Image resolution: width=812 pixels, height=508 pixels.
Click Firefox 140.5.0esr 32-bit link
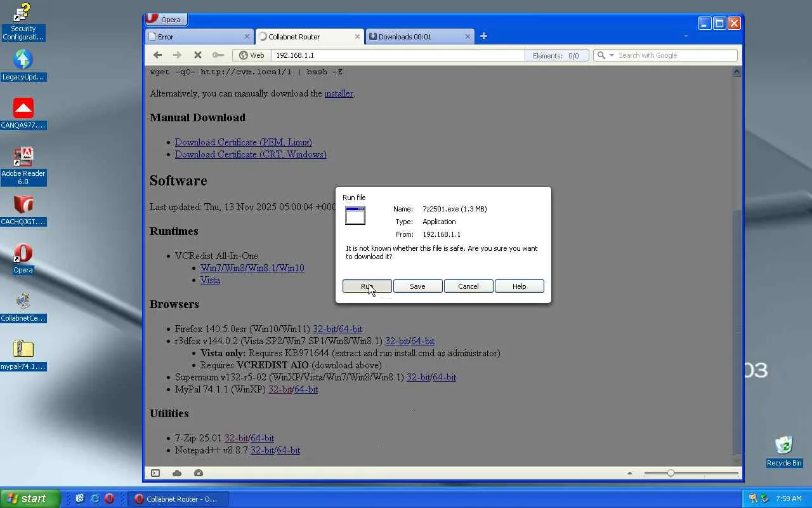coord(324,329)
